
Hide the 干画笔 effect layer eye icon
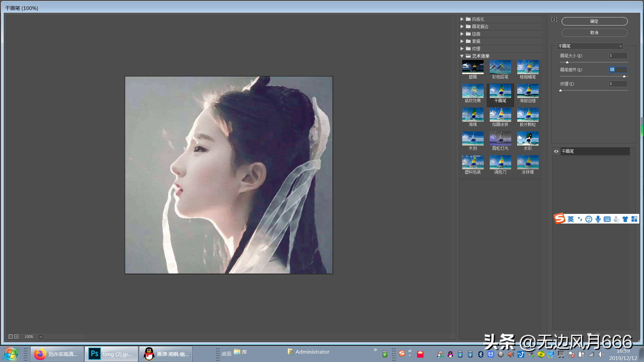(x=556, y=151)
